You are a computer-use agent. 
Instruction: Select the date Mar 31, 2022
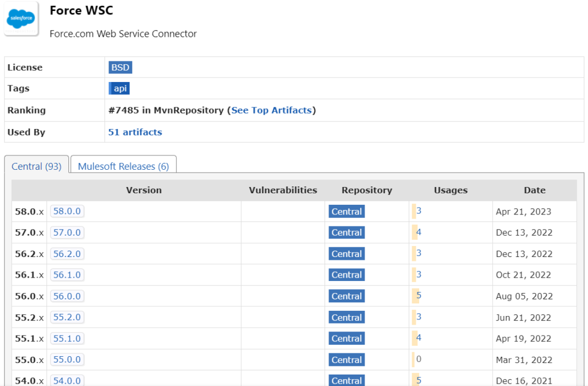(x=524, y=360)
